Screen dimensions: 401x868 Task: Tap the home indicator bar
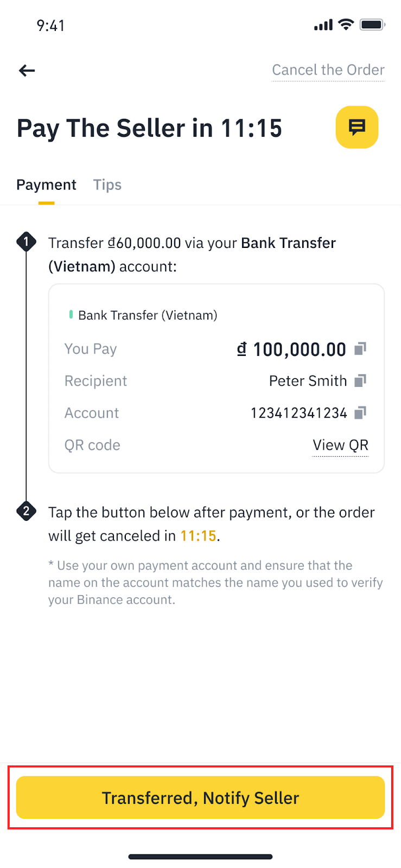pyautogui.click(x=200, y=857)
